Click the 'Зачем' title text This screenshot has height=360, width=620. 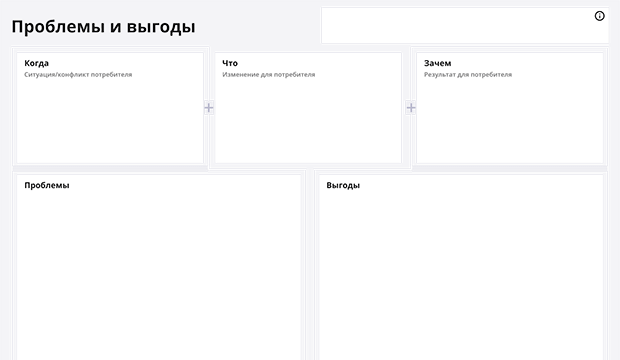(x=437, y=63)
